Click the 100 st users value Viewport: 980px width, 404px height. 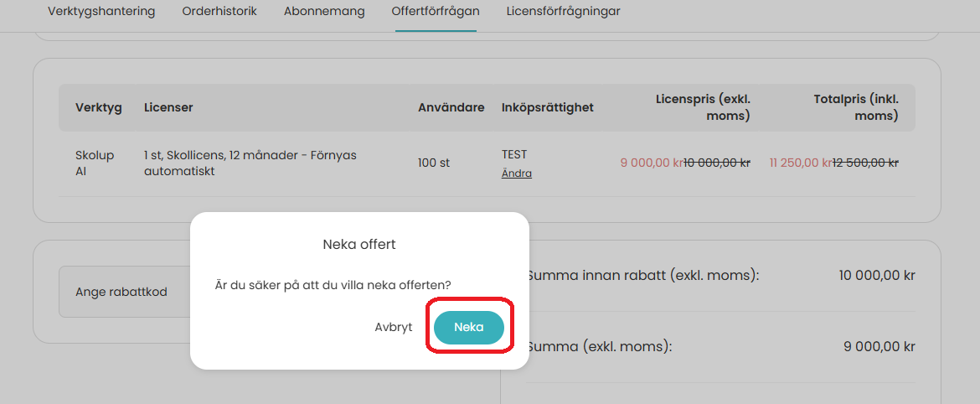pyautogui.click(x=434, y=163)
